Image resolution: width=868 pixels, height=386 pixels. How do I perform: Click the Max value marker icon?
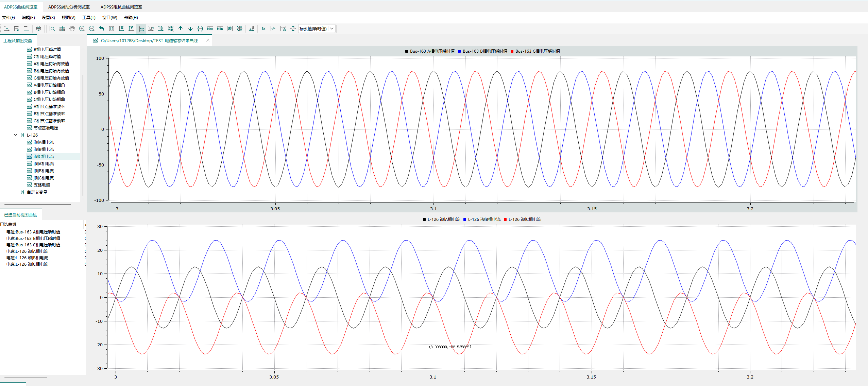210,29
